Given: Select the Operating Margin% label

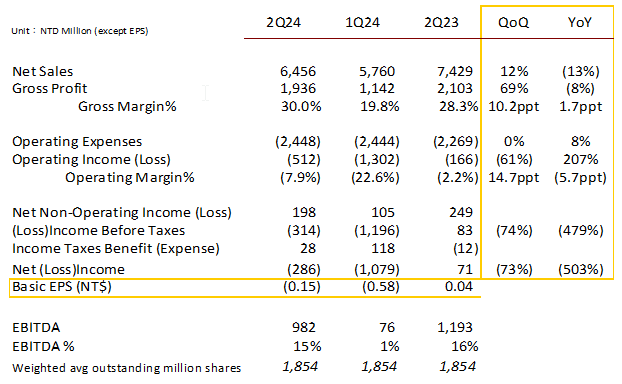Looking at the screenshot, I should click(130, 177).
